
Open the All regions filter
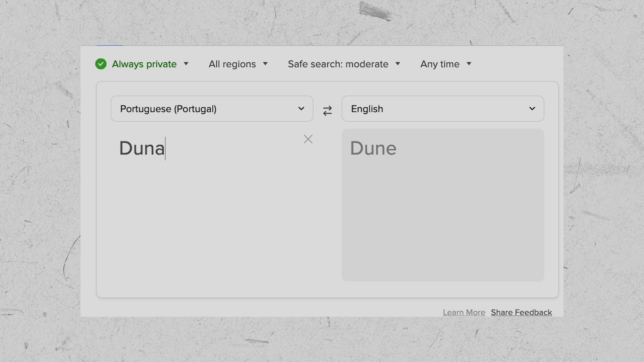(x=232, y=64)
